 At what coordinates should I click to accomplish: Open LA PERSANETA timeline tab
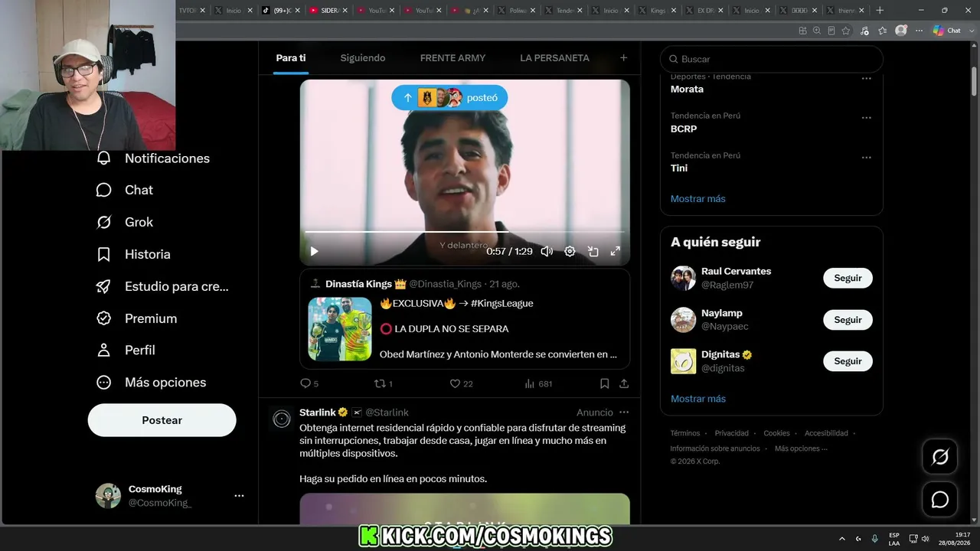pos(554,58)
